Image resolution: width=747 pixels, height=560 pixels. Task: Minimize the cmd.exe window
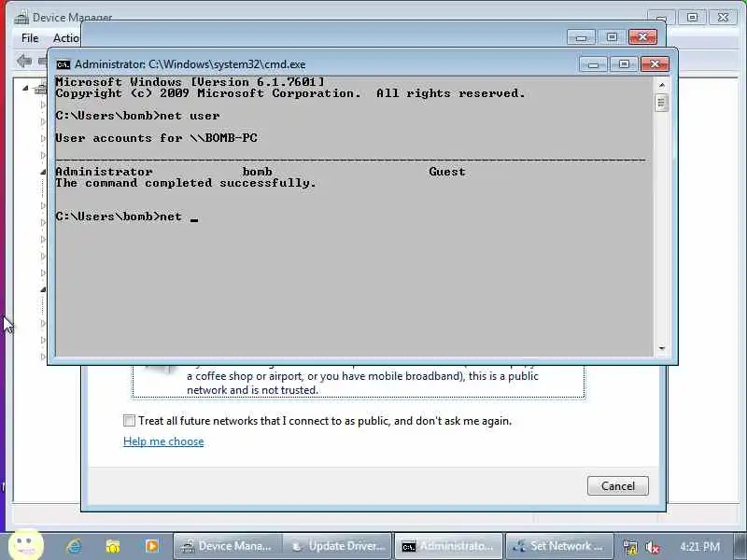click(593, 64)
